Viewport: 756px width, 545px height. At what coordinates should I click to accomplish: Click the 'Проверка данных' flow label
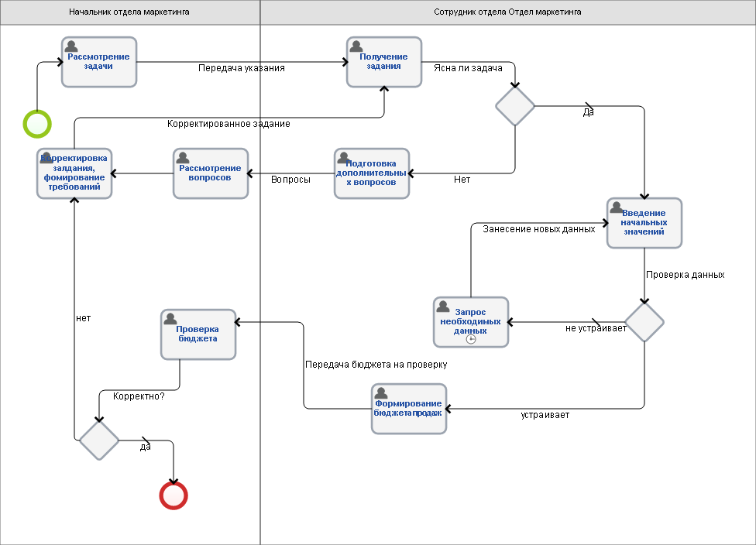pyautogui.click(x=685, y=275)
